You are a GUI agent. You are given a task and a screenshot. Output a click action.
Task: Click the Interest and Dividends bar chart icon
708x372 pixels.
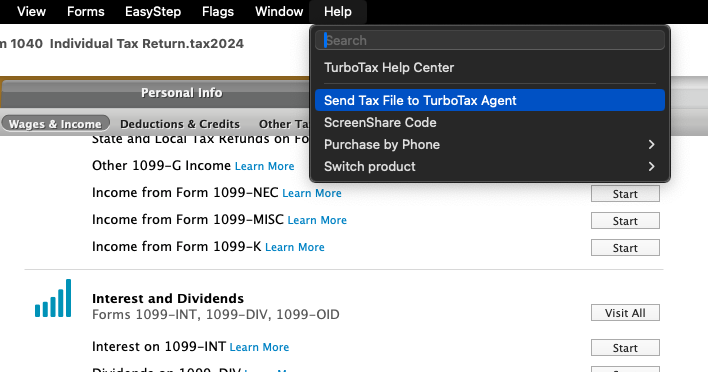click(x=53, y=298)
